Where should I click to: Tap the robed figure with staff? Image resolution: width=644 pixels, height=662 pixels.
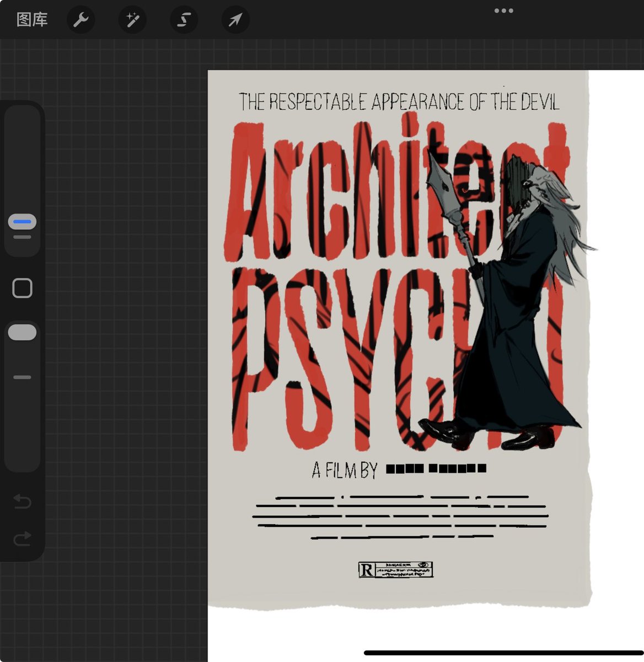point(507,301)
